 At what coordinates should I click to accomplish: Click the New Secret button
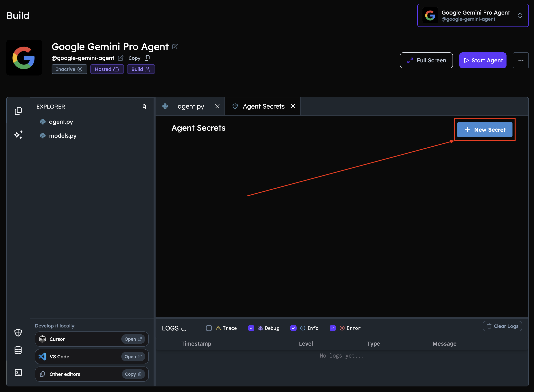485,129
